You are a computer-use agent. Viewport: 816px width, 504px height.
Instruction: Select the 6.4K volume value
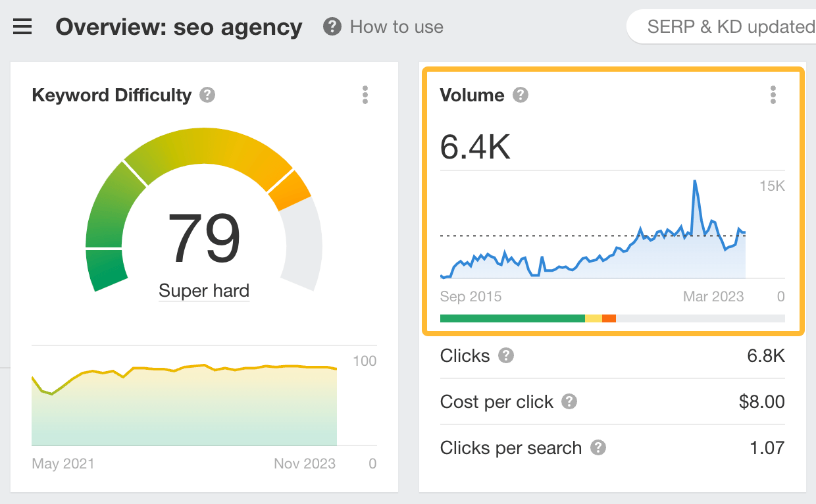coord(475,147)
